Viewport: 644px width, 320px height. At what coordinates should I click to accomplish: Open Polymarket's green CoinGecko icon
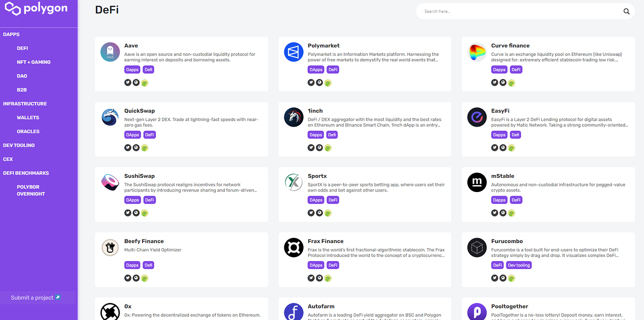(x=328, y=83)
